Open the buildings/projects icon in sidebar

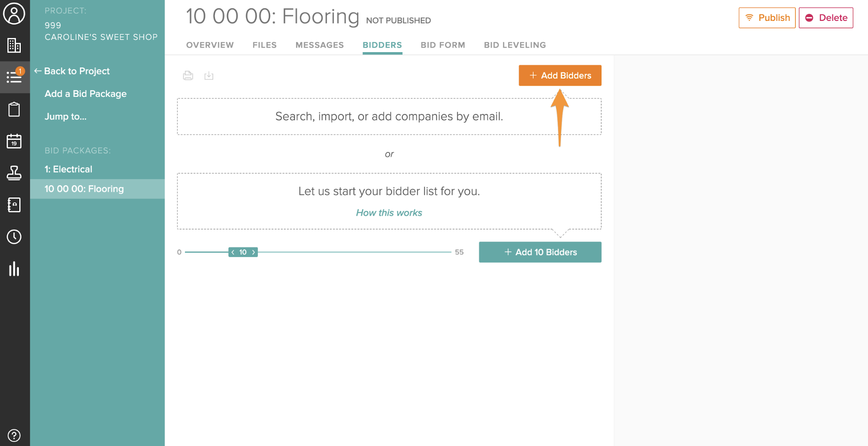click(14, 45)
